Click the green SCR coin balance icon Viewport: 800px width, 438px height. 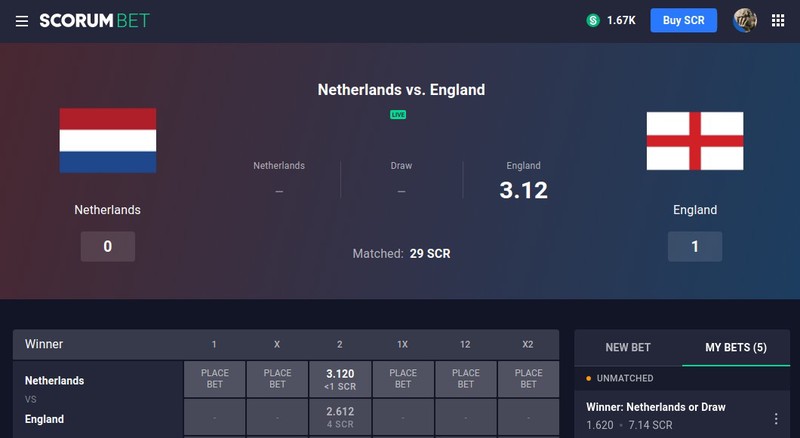coord(593,20)
